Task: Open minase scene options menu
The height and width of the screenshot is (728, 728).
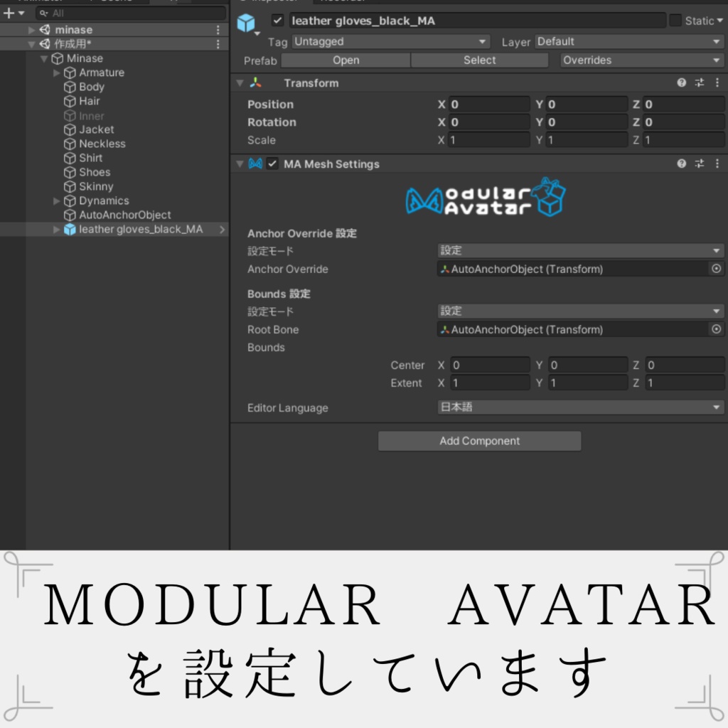Action: [218, 30]
